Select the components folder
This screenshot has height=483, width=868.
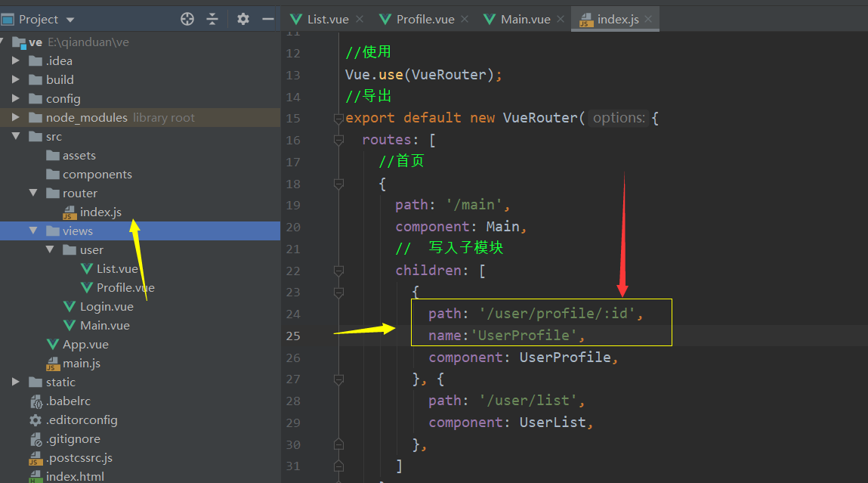(x=97, y=175)
